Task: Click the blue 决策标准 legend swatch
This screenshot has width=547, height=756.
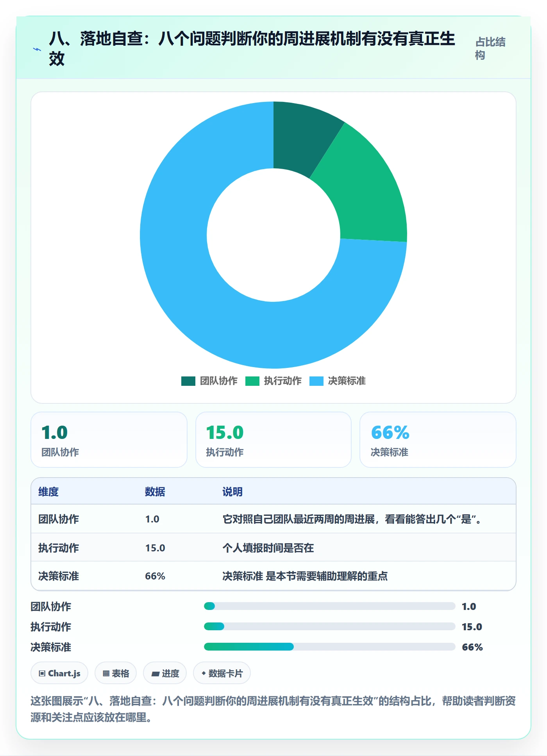Action: click(316, 381)
